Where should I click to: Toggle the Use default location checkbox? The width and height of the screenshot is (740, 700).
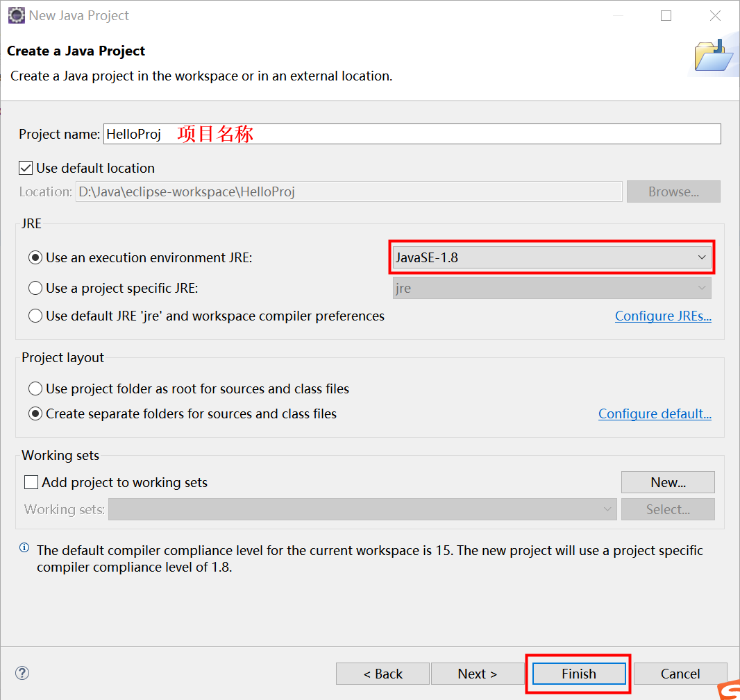(26, 168)
